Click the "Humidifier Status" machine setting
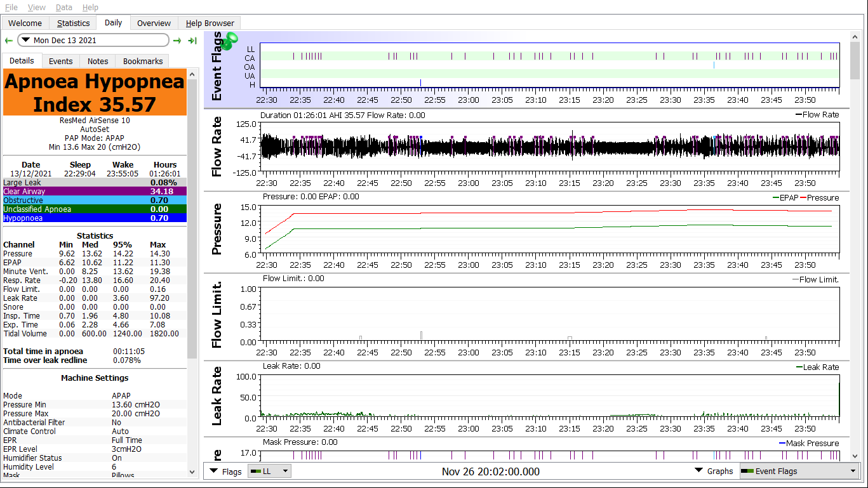 pos(32,458)
